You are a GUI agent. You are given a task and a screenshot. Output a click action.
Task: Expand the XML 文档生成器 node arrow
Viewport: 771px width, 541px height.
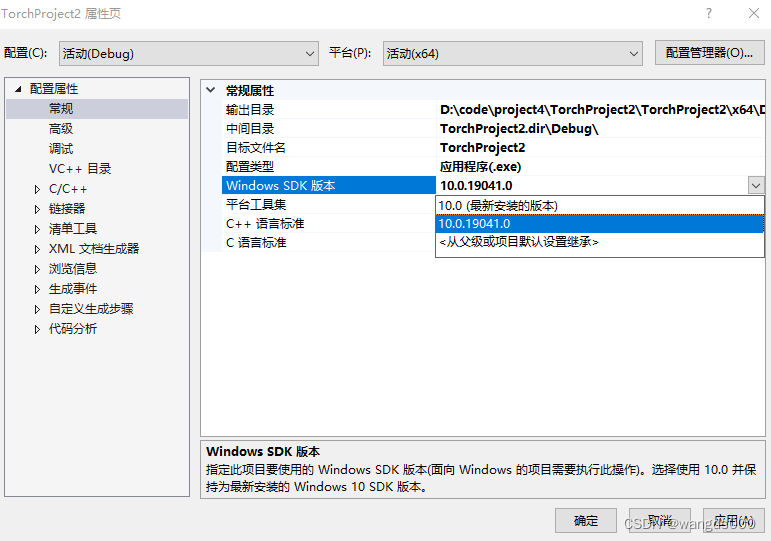(x=37, y=249)
